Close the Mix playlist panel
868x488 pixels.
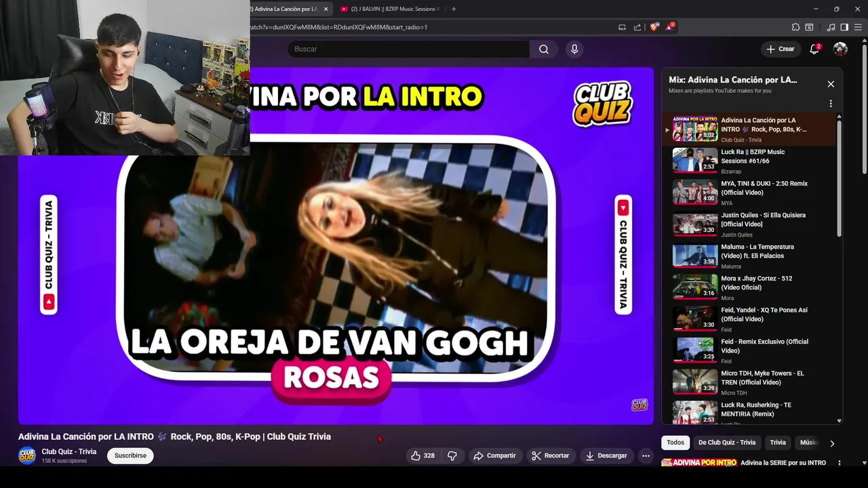click(x=831, y=84)
